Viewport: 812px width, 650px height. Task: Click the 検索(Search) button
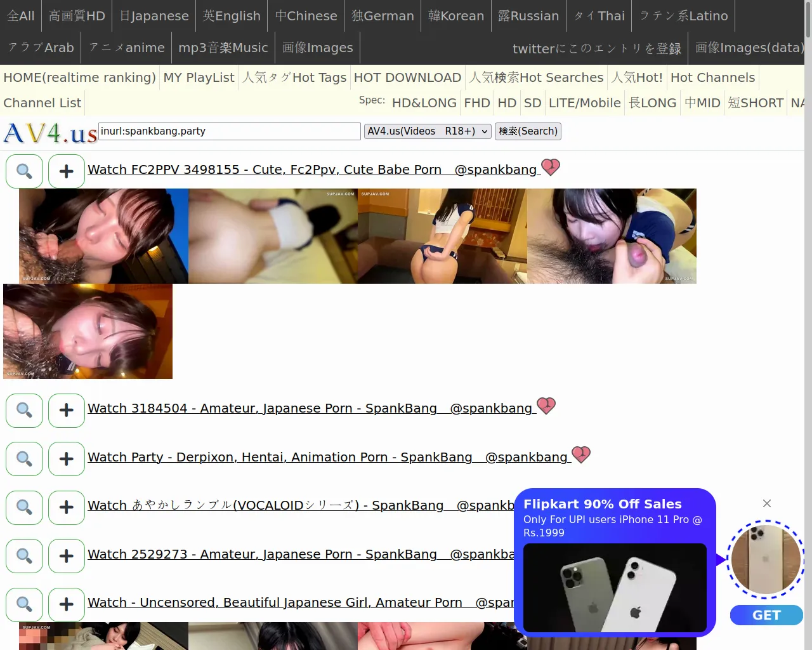tap(528, 131)
